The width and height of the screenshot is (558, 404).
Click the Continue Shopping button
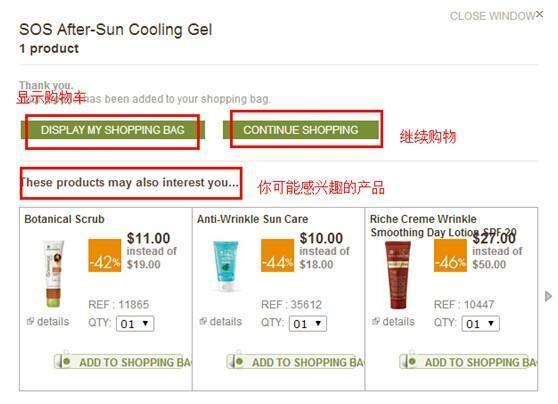301,130
